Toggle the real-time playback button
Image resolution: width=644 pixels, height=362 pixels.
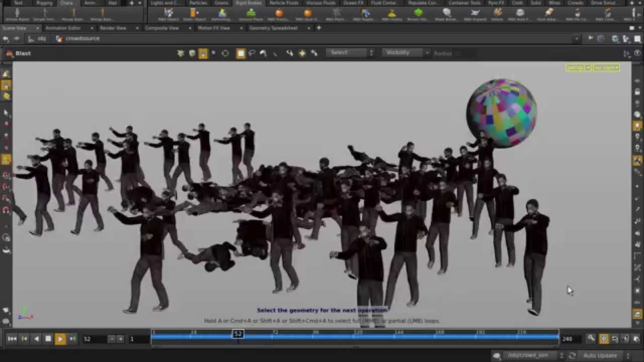pyautogui.click(x=604, y=339)
